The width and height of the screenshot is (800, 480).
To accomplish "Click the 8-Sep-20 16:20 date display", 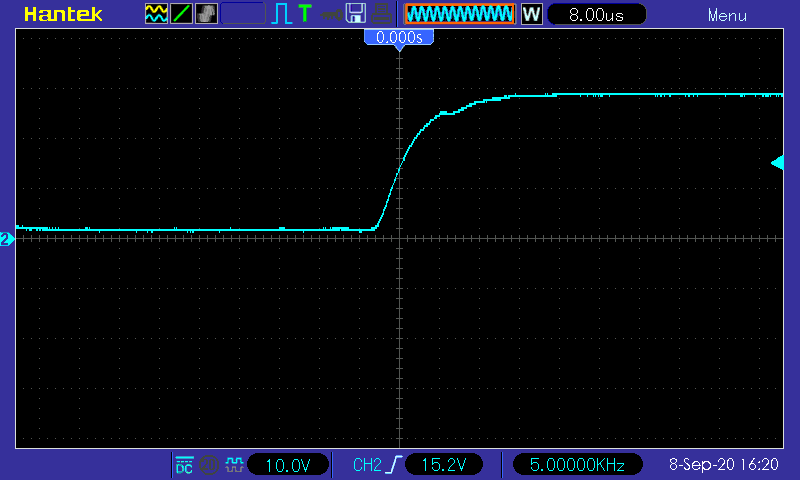I will 723,464.
